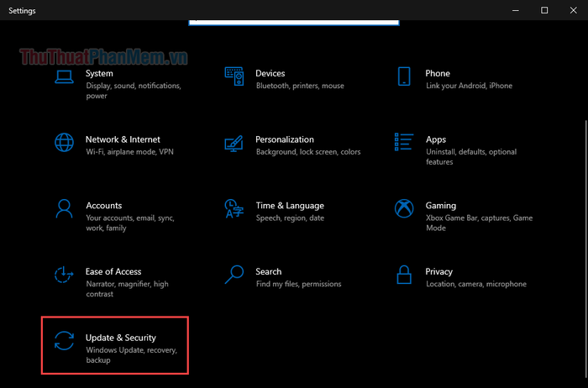Click "Uninstall, defaults, optional features" text

click(471, 157)
